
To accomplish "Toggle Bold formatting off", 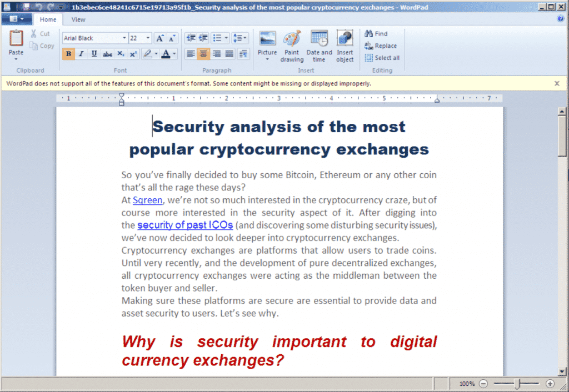I will 68,54.
